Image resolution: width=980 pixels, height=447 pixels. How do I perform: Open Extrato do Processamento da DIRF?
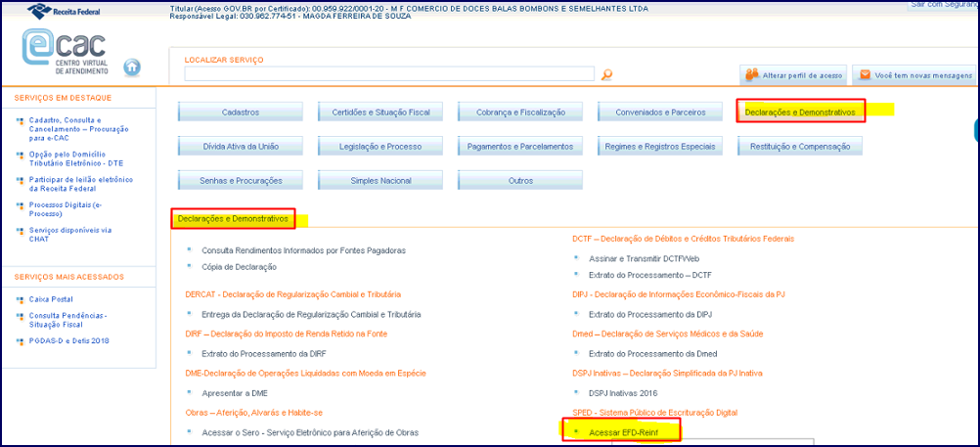tap(264, 353)
